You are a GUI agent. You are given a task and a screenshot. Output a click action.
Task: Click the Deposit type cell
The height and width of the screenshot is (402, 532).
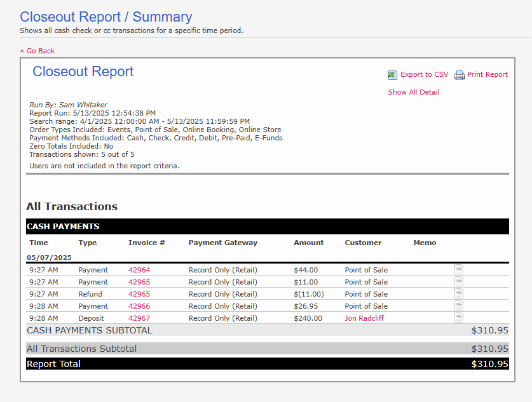[91, 318]
